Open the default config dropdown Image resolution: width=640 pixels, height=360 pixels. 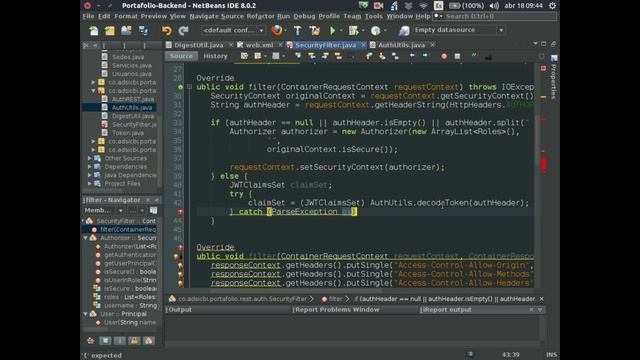pos(233,30)
